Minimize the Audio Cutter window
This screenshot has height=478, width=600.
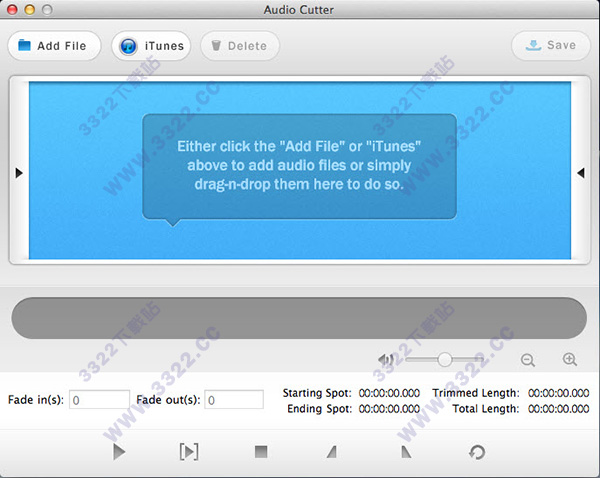click(x=30, y=10)
